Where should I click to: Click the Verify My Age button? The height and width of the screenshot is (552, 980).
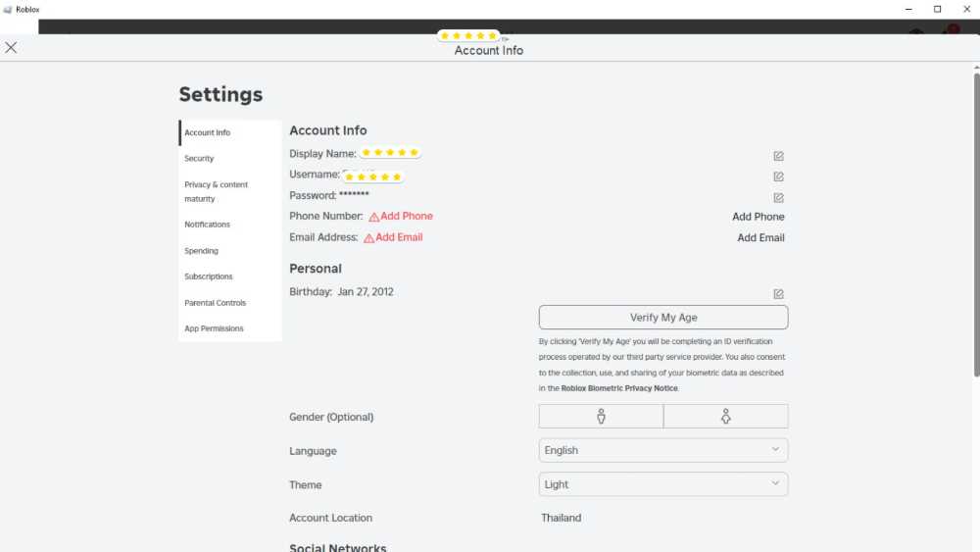pyautogui.click(x=663, y=318)
